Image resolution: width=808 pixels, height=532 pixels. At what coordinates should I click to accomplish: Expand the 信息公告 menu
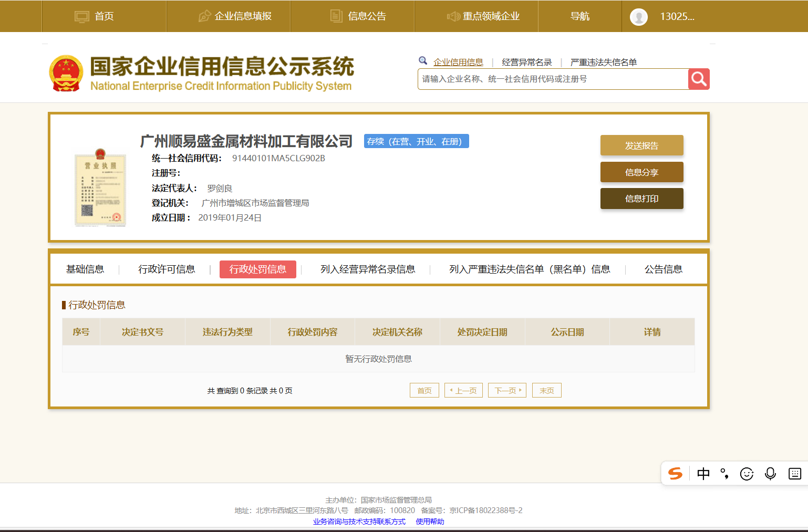pyautogui.click(x=359, y=16)
